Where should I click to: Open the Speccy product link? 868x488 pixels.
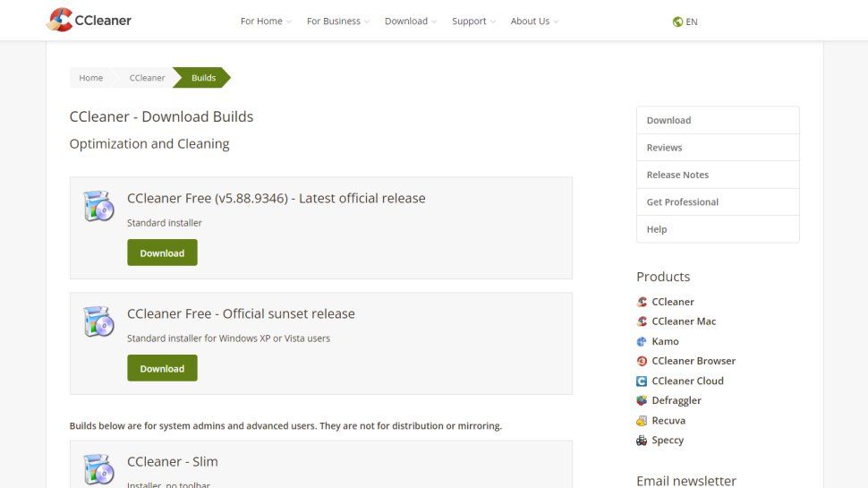pyautogui.click(x=668, y=441)
